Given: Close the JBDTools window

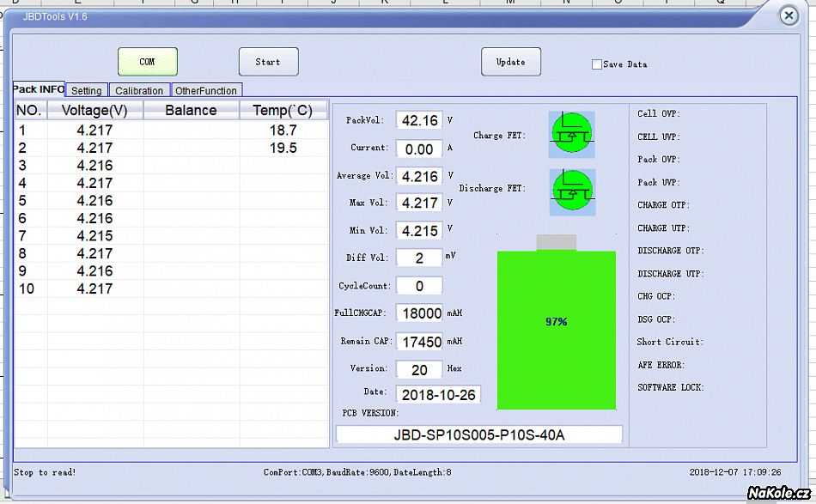Looking at the screenshot, I should (x=788, y=15).
